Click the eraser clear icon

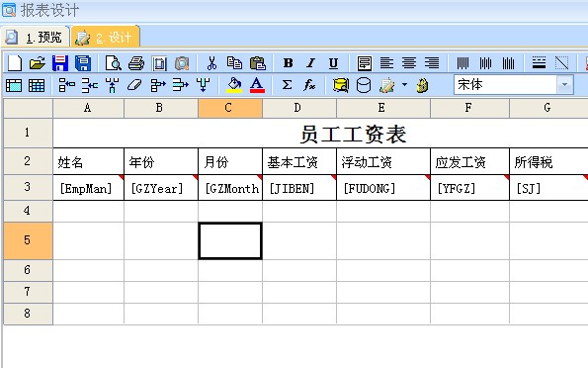point(134,85)
